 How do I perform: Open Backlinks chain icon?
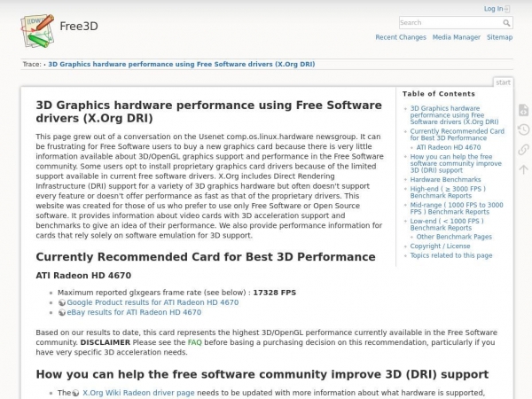(523, 149)
